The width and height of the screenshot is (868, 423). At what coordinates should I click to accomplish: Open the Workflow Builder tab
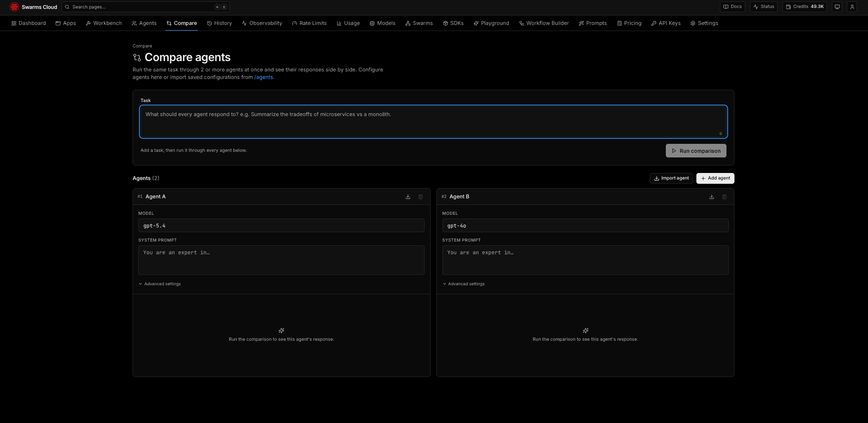point(544,23)
